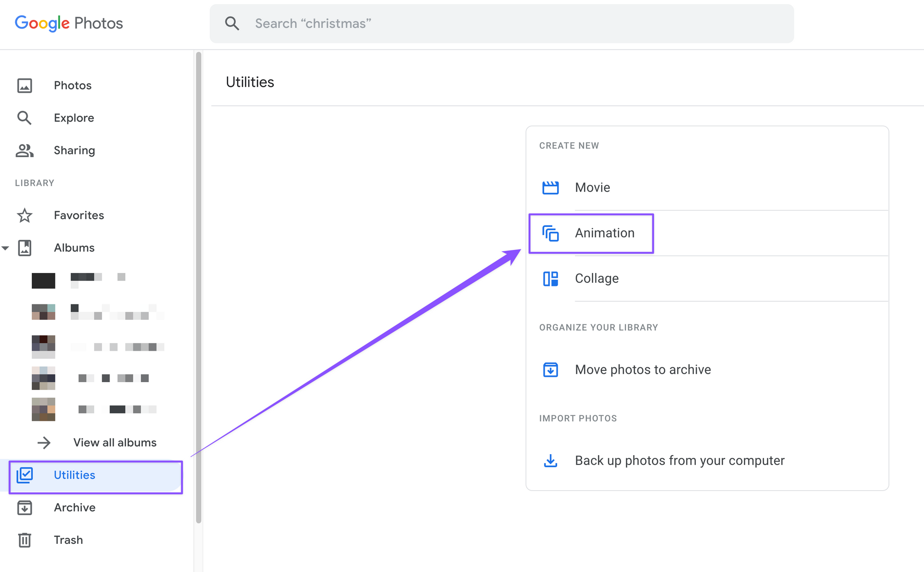924x572 pixels.
Task: Click the Search "christmas" input field
Action: pos(502,24)
